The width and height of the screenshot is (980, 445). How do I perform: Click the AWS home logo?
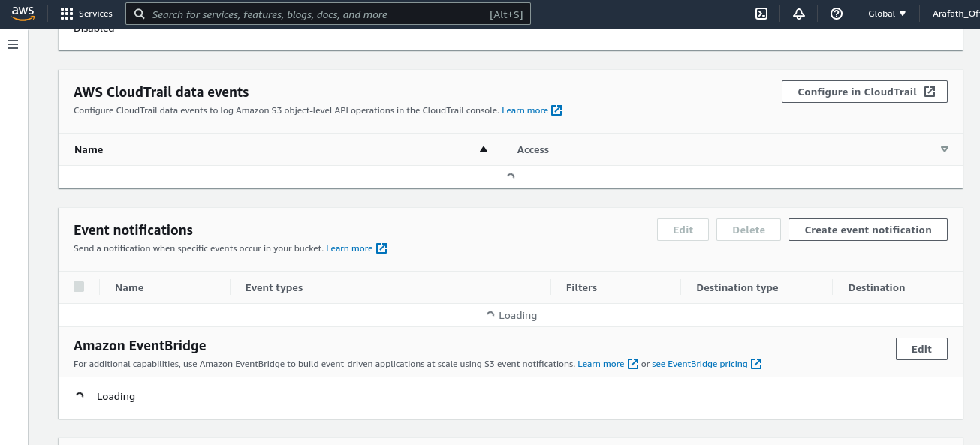[23, 13]
